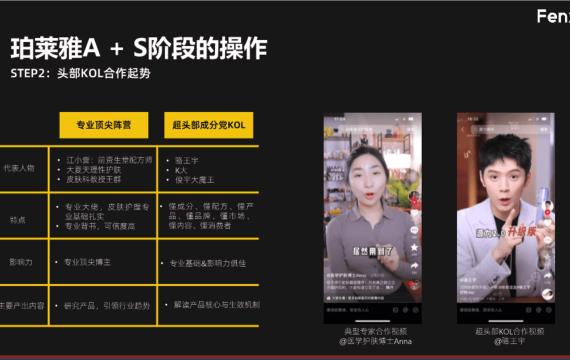This screenshot has height=360, width=570.
Task: Click the bullet 骆王宇 in the table
Action: pyautogui.click(x=186, y=160)
